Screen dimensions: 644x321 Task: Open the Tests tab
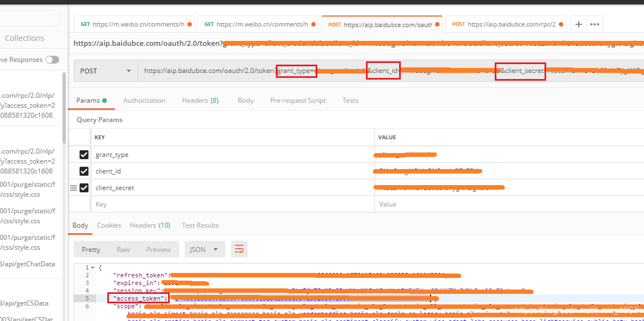[x=350, y=101]
